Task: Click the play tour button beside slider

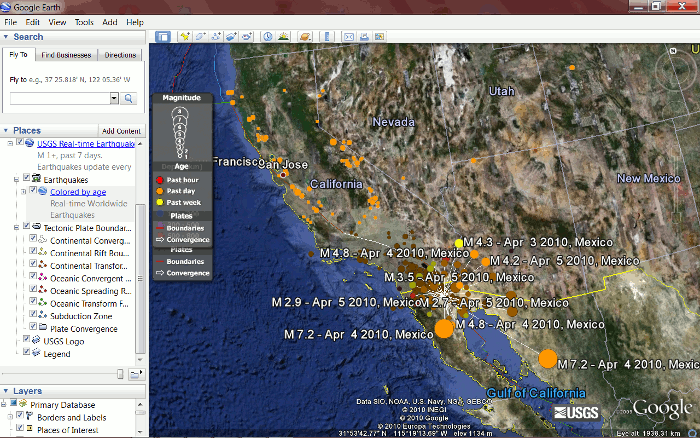Action: 135,374
